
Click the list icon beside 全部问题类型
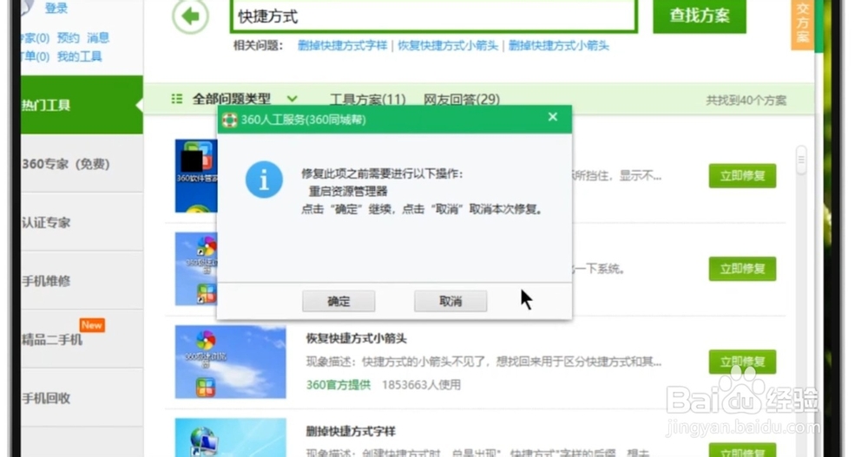176,99
